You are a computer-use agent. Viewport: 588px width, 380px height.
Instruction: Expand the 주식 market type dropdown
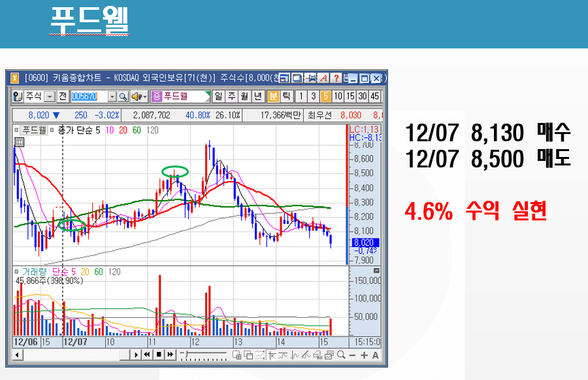click(50, 97)
